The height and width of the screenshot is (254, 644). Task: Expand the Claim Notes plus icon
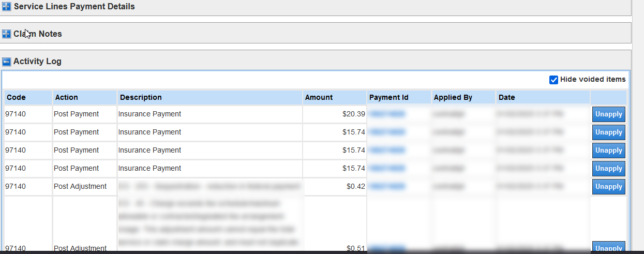(x=6, y=34)
